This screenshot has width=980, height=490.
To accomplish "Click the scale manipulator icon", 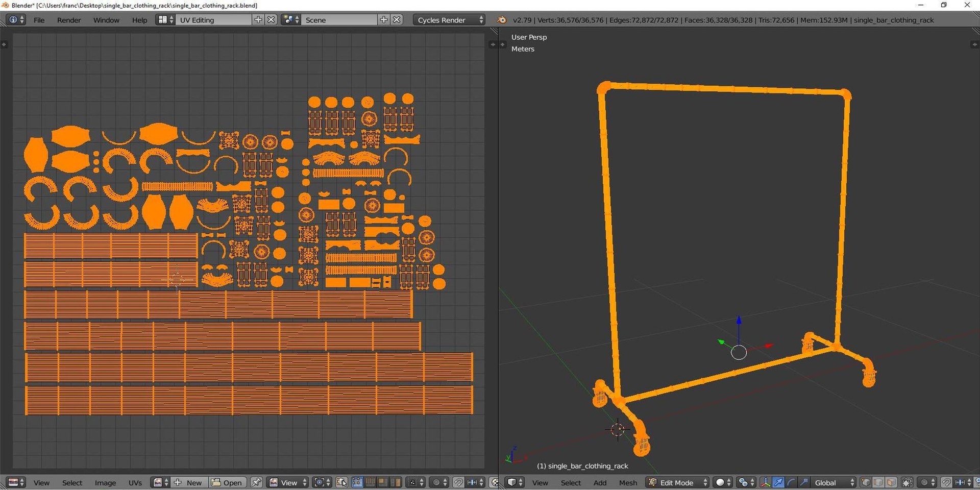I will coord(803,482).
